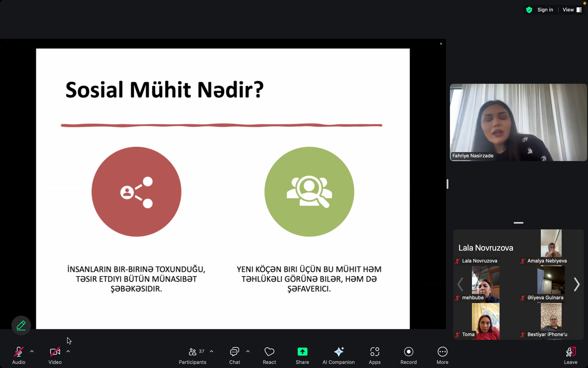Open the React heart icon
588x368 pixels.
click(269, 352)
